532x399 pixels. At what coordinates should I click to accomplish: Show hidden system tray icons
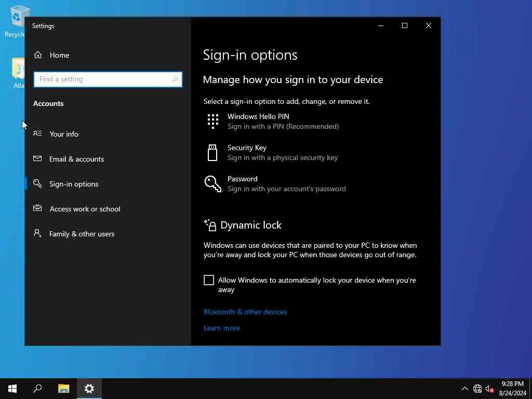(x=465, y=389)
